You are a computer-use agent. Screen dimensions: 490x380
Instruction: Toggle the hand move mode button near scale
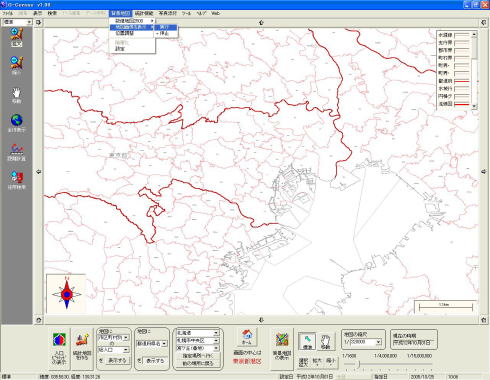325,342
